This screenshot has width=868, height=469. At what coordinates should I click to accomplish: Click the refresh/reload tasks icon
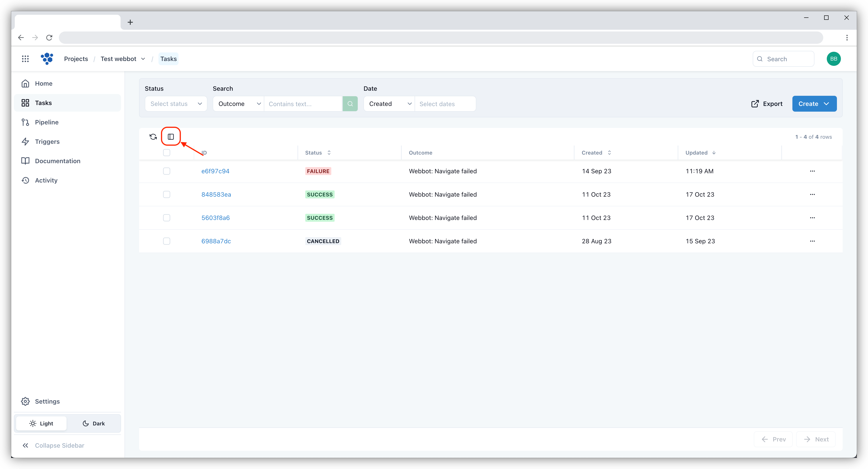pos(153,136)
